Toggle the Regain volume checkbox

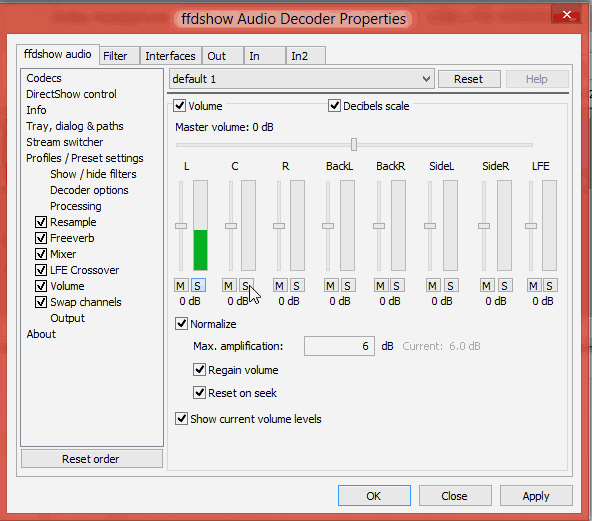pos(199,370)
